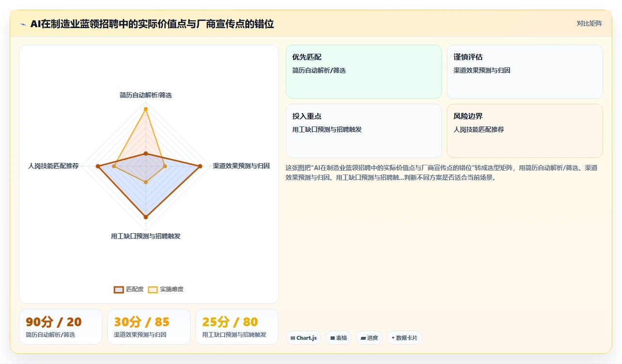622x364 pixels.
Task: Click 简历自动解析/筛选 text in 优先匹配 card
Action: (319, 70)
